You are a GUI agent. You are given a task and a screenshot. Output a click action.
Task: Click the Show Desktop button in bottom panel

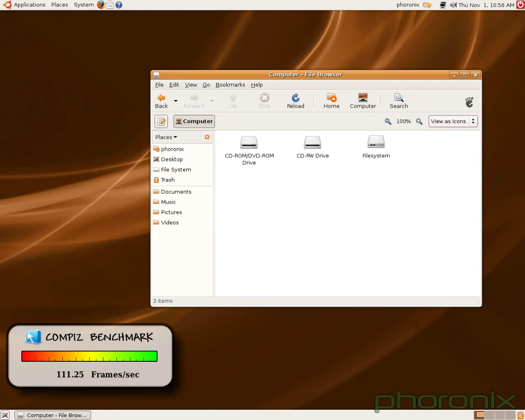[x=5, y=415]
